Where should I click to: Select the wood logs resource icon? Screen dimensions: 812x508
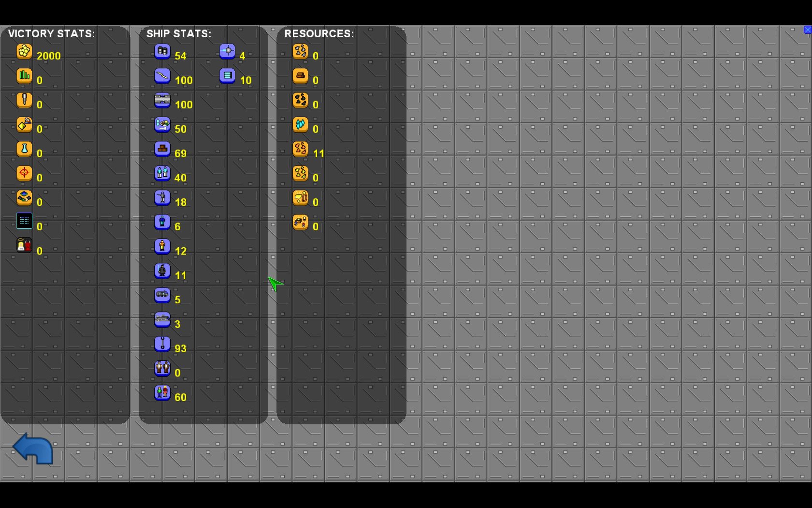click(300, 75)
